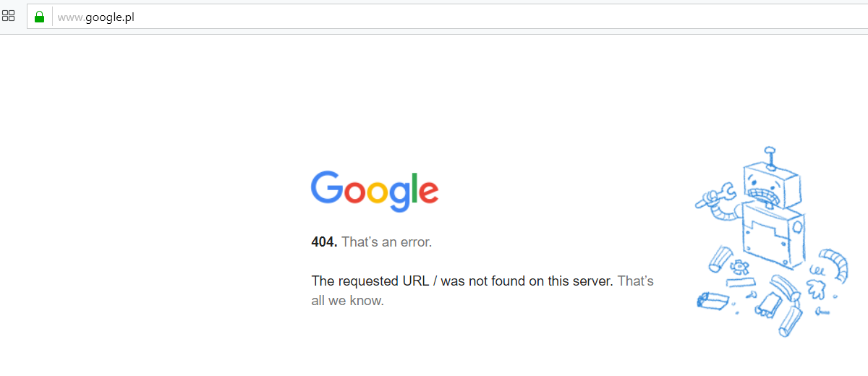The height and width of the screenshot is (376, 868).
Task: Click "The requested URL / was not found" message
Action: 462,281
